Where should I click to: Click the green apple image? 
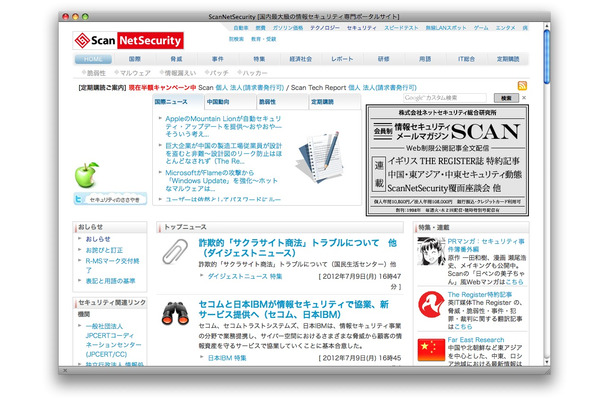pyautogui.click(x=88, y=175)
